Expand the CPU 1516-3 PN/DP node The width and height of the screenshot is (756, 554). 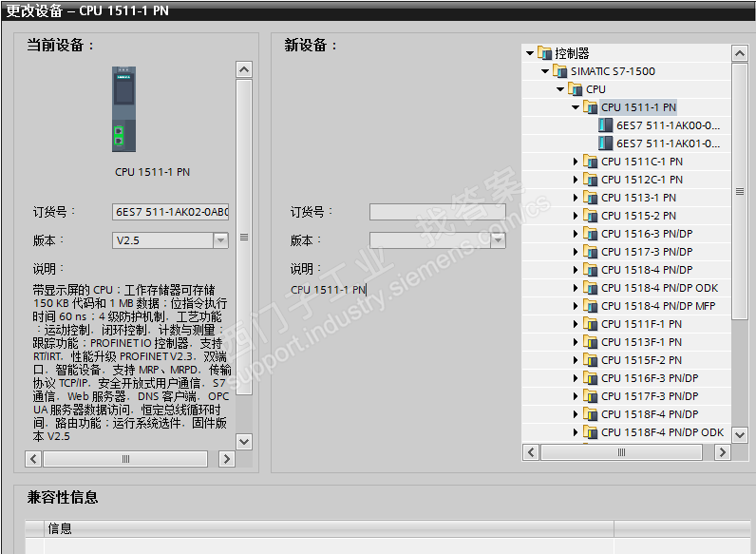[576, 234]
